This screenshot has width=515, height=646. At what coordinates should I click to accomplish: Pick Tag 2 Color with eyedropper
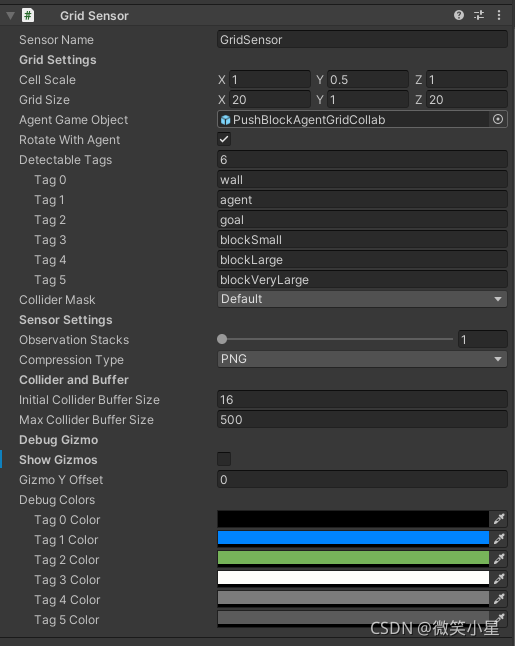pos(499,559)
